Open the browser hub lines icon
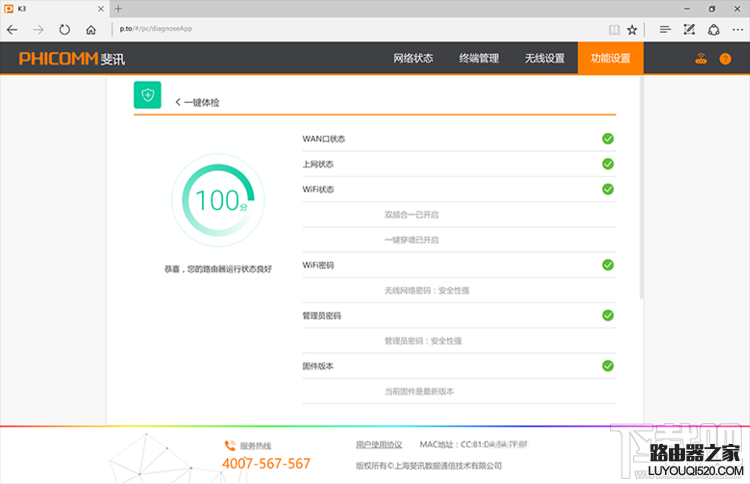Image resolution: width=750 pixels, height=484 pixels. [665, 30]
